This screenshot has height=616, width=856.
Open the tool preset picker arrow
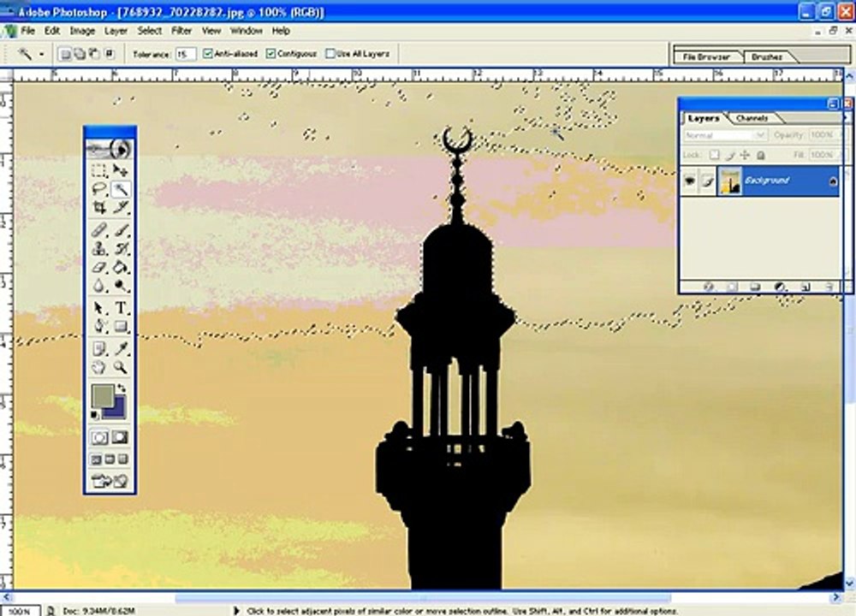[x=41, y=53]
